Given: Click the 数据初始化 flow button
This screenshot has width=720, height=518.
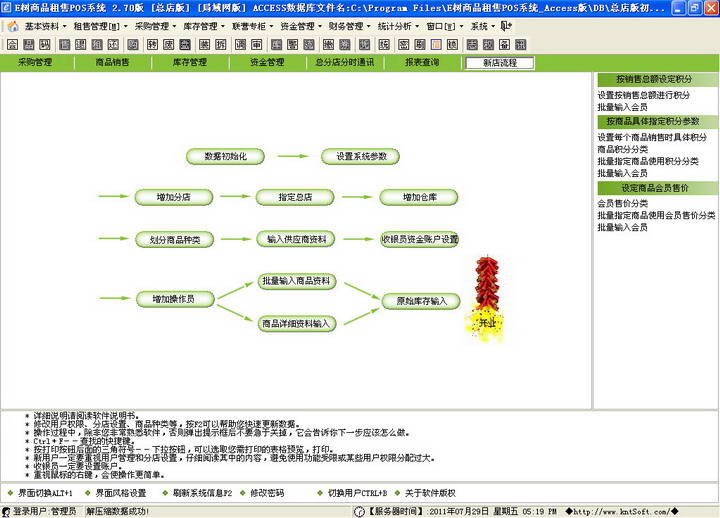Looking at the screenshot, I should click(x=225, y=156).
